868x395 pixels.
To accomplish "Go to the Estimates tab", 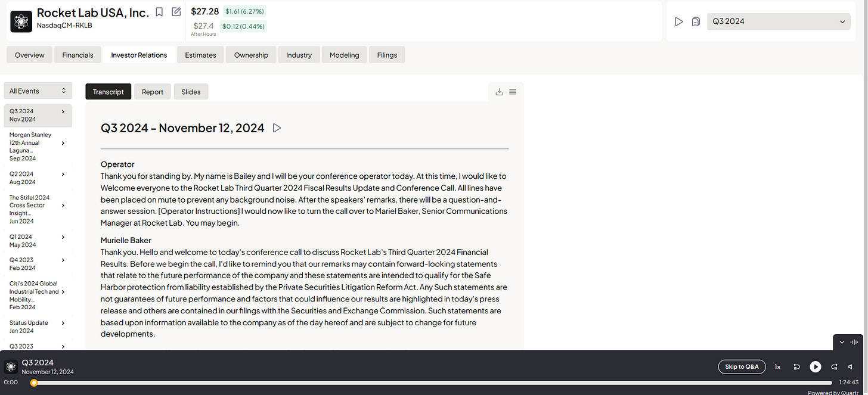I will [200, 55].
